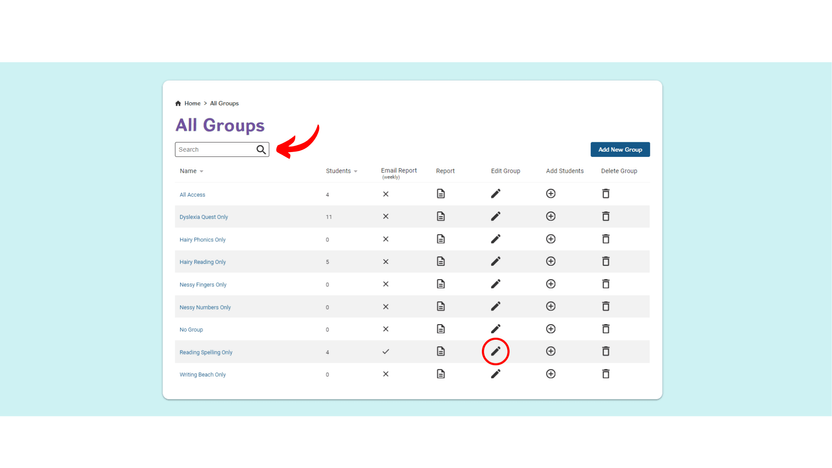Delete the Nessy Numbers Only group
Viewport: 832px width, 468px height.
click(606, 306)
